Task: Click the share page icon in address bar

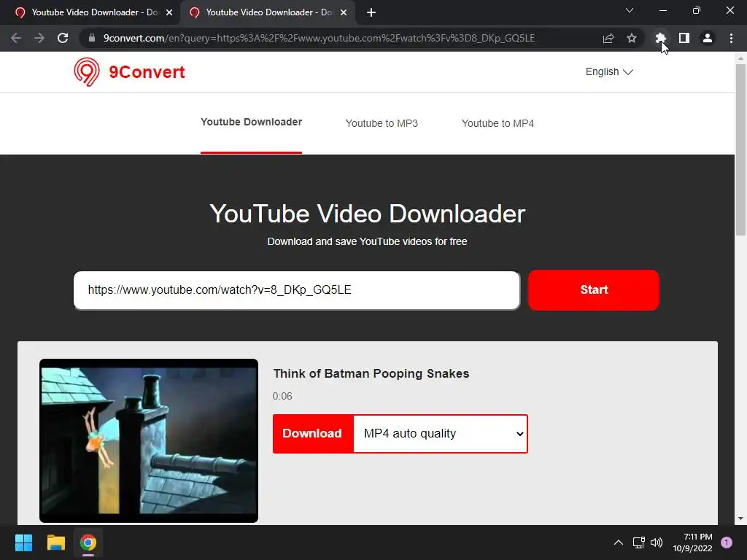Action: pyautogui.click(x=608, y=38)
